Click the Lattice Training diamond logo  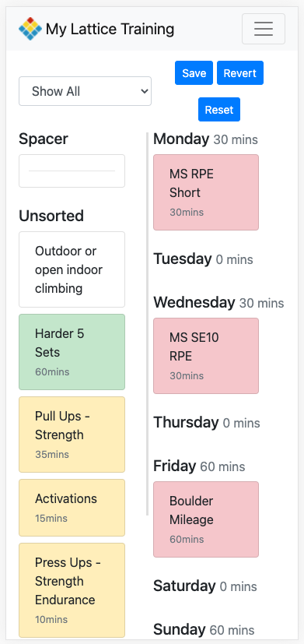(x=30, y=29)
